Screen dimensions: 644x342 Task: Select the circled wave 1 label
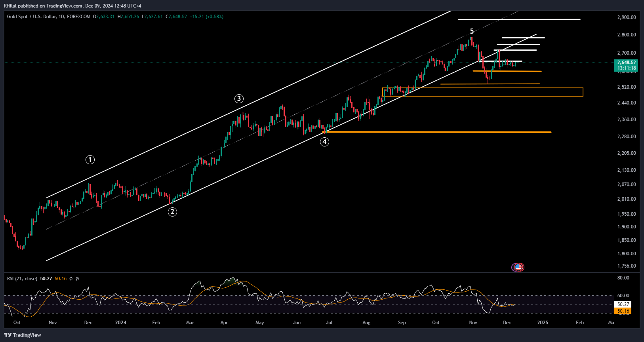click(90, 160)
